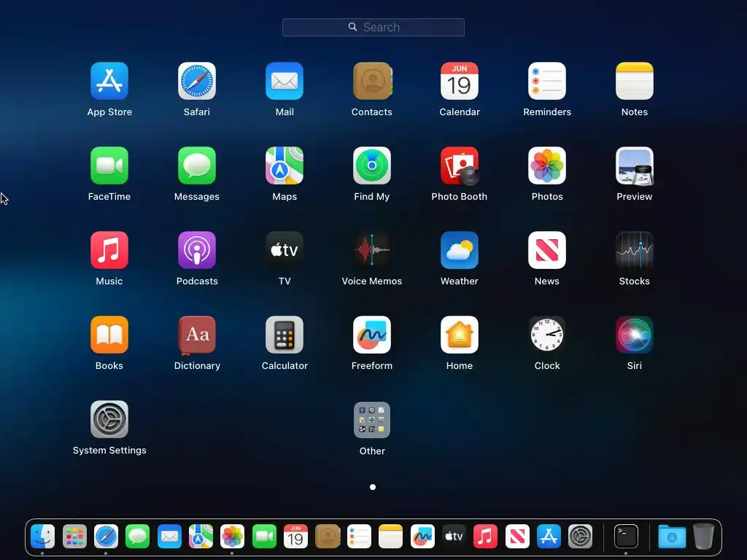747x560 pixels.
Task: Open the Books app
Action: point(109,335)
